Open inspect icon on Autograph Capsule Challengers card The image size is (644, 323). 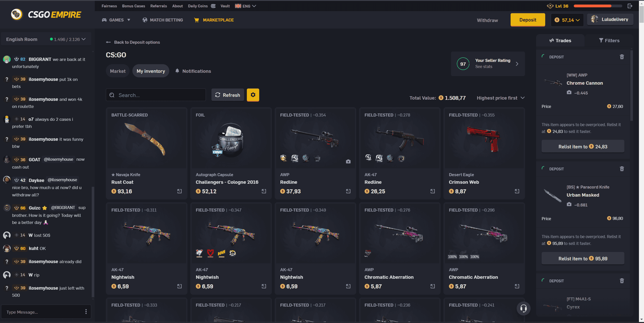tap(264, 191)
